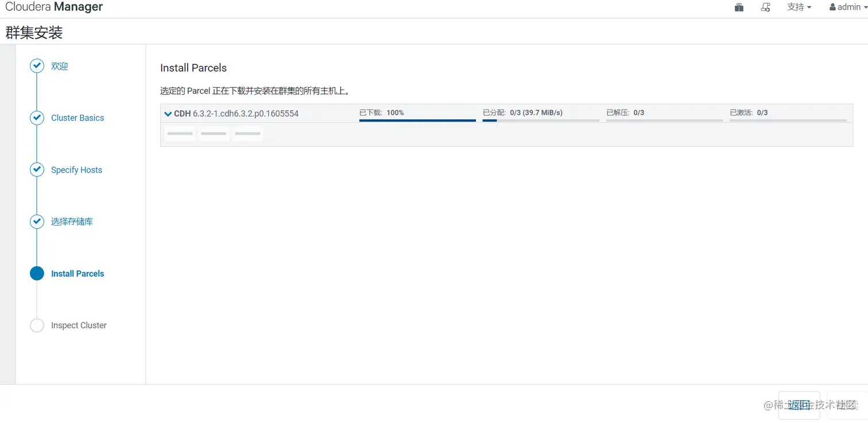Go to the Cluster Basics step
The height and width of the screenshot is (423, 868).
pos(77,118)
